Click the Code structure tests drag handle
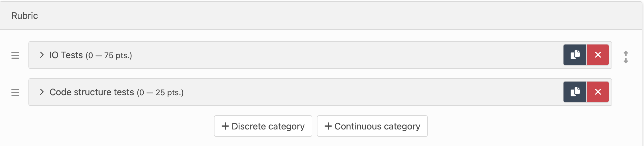The image size is (644, 146). (x=15, y=92)
